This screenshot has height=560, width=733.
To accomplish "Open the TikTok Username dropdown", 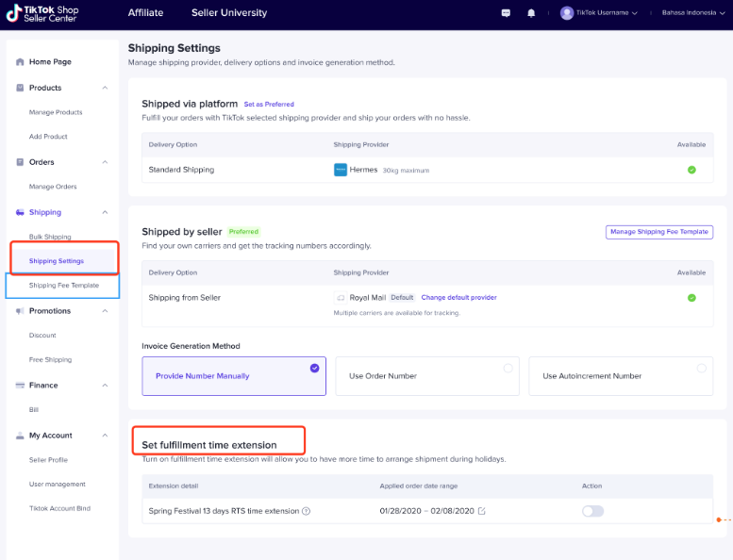I will pos(607,13).
